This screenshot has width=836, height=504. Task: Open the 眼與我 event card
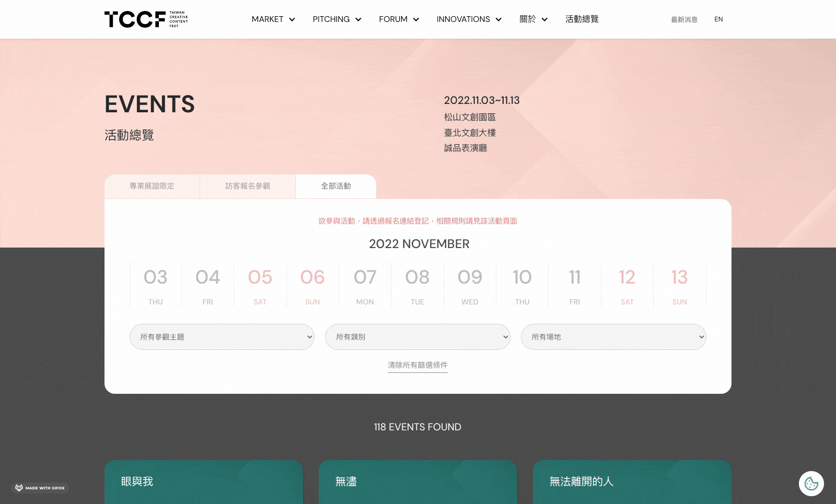pos(204,482)
